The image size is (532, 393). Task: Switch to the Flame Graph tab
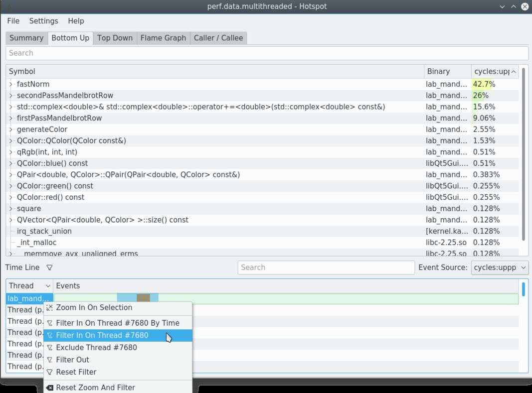163,38
